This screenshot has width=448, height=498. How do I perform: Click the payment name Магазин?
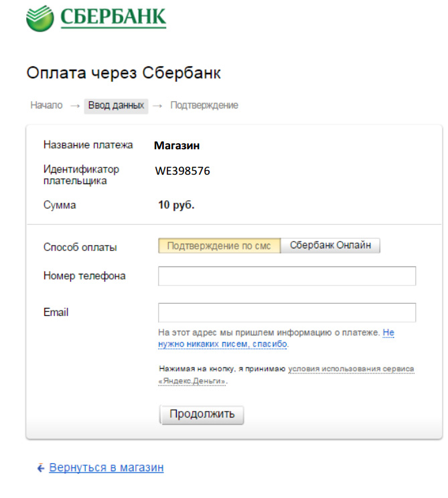(177, 145)
